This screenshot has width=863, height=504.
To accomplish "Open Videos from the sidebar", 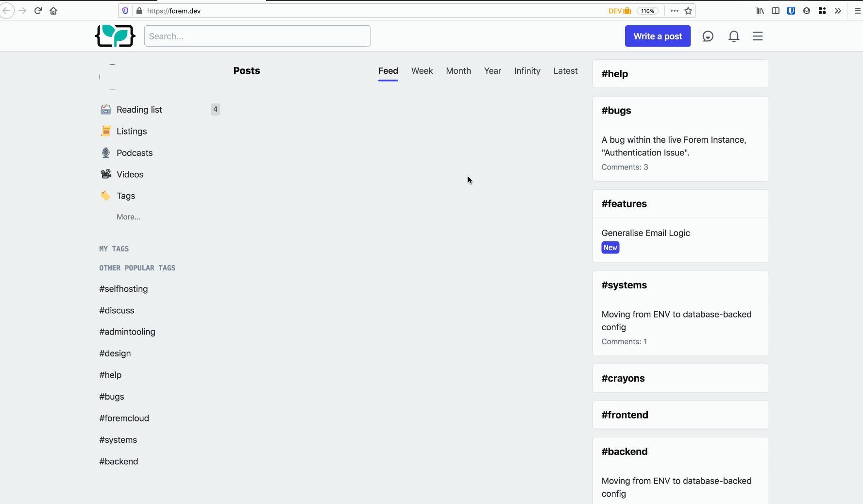I will (130, 174).
